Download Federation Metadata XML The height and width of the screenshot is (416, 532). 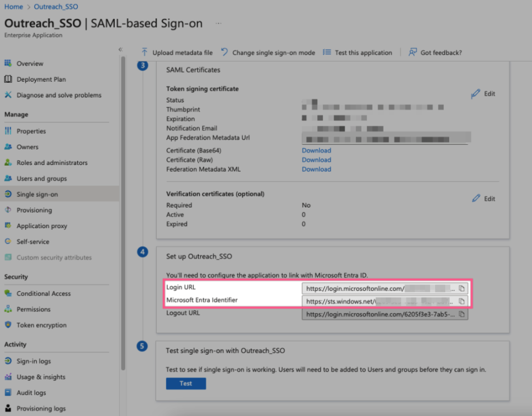point(316,169)
